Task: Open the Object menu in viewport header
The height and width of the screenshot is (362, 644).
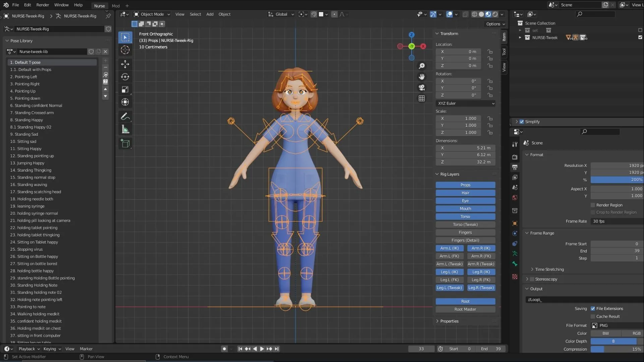Action: tap(224, 14)
